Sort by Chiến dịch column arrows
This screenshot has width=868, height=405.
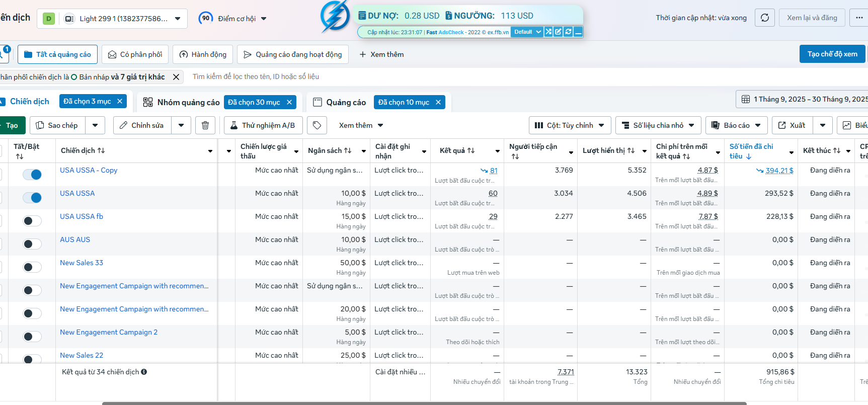pos(101,150)
